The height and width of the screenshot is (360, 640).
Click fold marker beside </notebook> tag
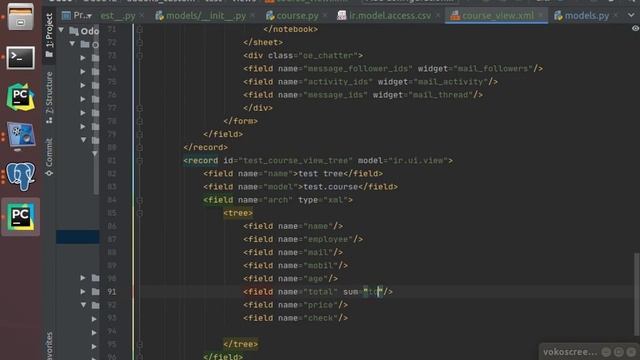pos(140,29)
